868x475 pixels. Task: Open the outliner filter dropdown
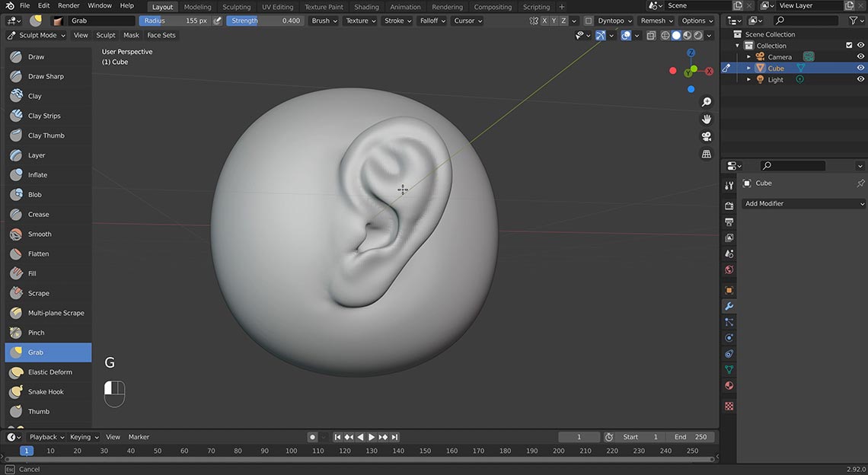[856, 21]
